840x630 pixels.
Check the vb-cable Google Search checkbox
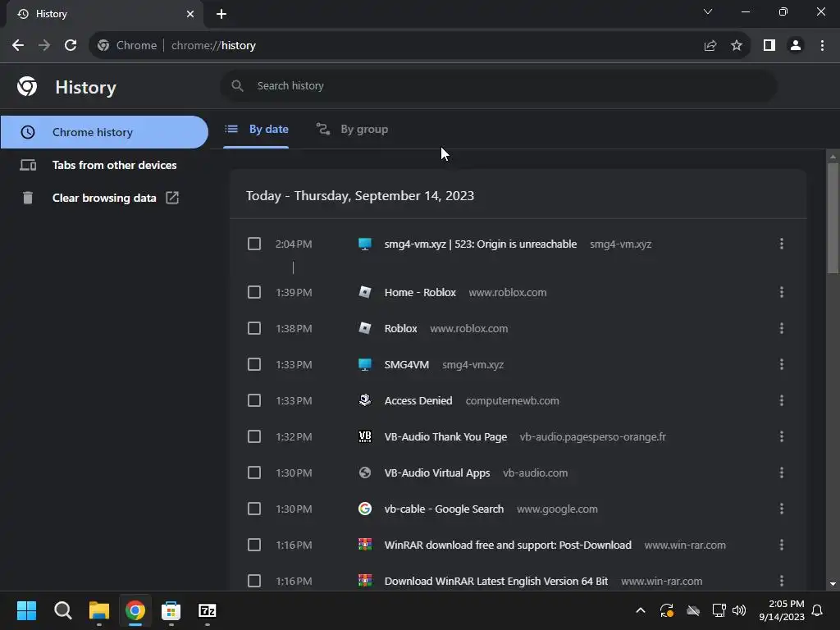pos(254,509)
